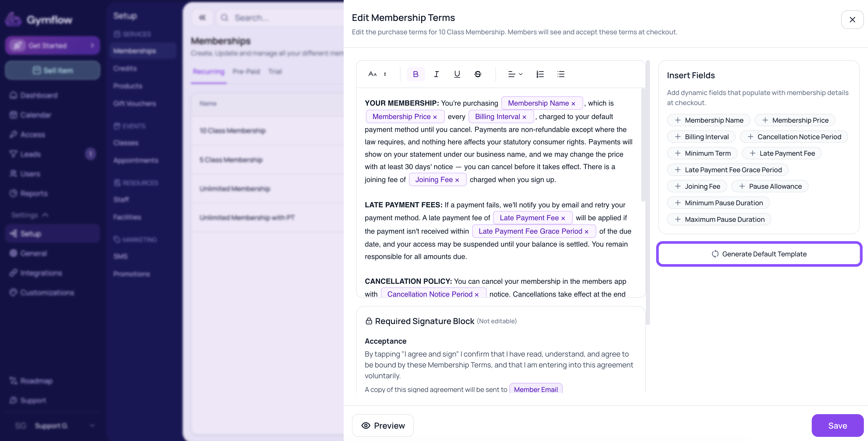The width and height of the screenshot is (868, 441).
Task: Open the 5 Class Membership row
Action: click(268, 160)
